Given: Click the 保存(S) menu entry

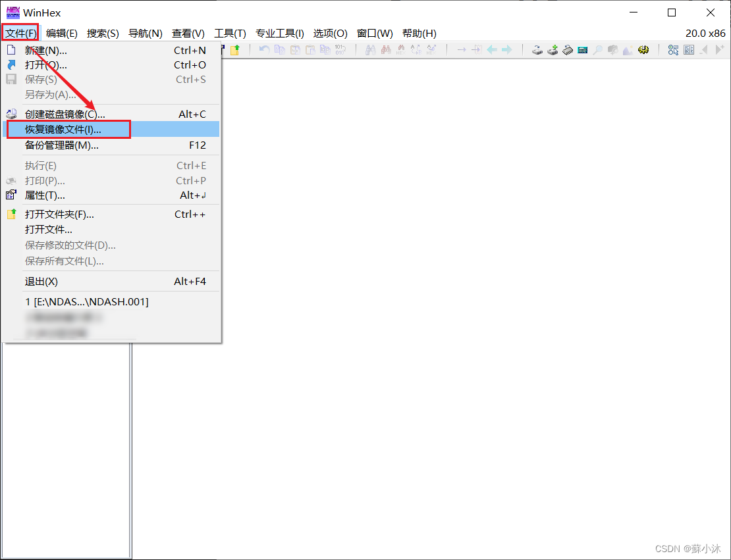Looking at the screenshot, I should tap(111, 80).
